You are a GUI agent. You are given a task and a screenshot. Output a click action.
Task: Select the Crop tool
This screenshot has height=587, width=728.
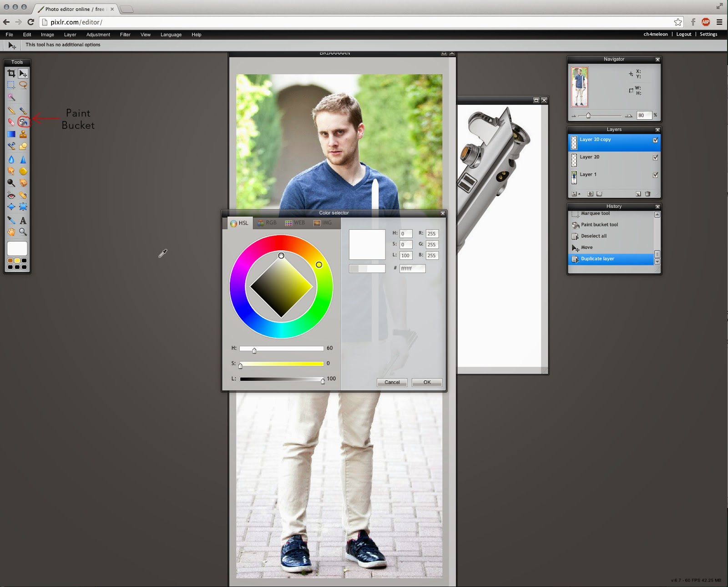click(11, 73)
